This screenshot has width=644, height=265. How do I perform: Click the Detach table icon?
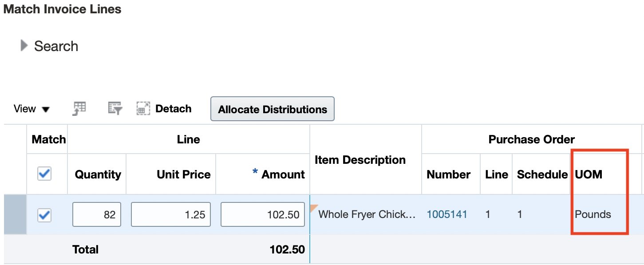143,109
